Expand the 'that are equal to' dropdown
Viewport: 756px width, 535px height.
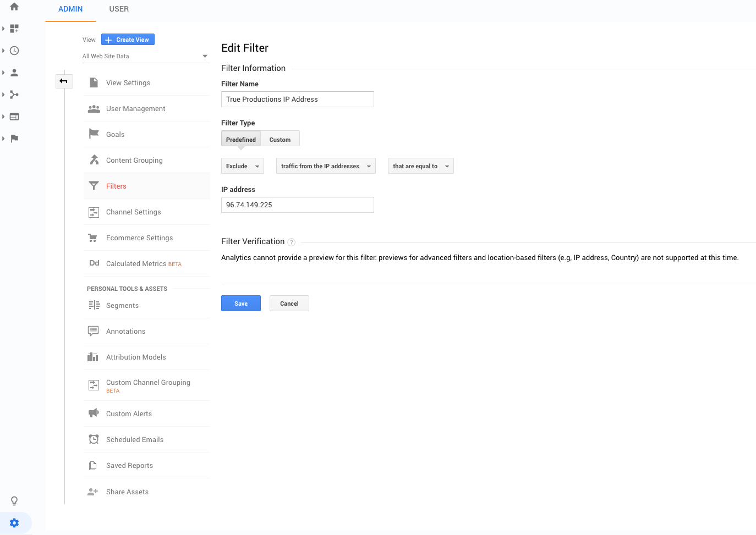point(420,166)
